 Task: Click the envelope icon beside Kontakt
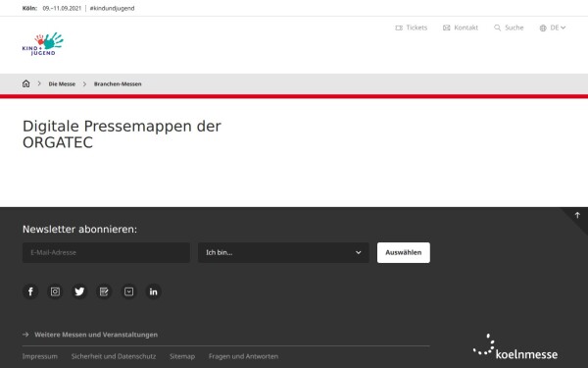446,27
